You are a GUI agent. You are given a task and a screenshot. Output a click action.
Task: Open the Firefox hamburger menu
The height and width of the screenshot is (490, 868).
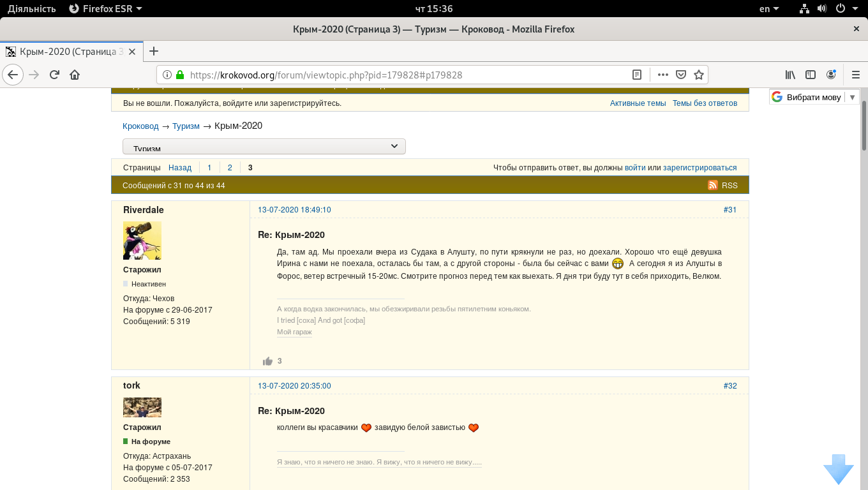point(856,75)
